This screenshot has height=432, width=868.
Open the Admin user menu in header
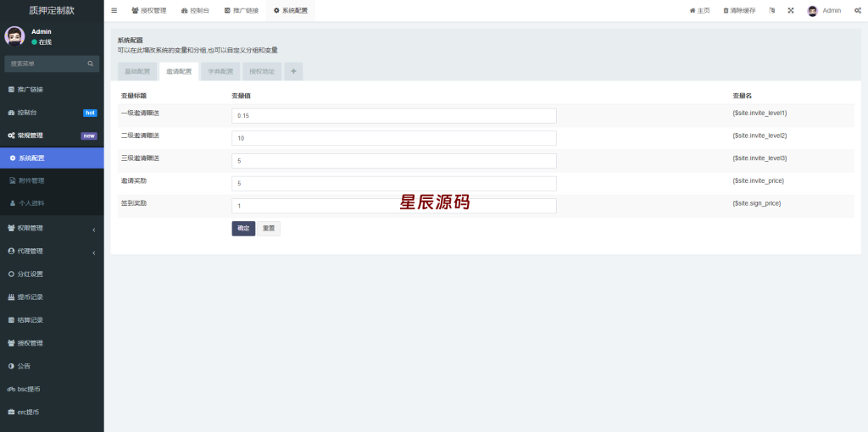pyautogui.click(x=824, y=10)
